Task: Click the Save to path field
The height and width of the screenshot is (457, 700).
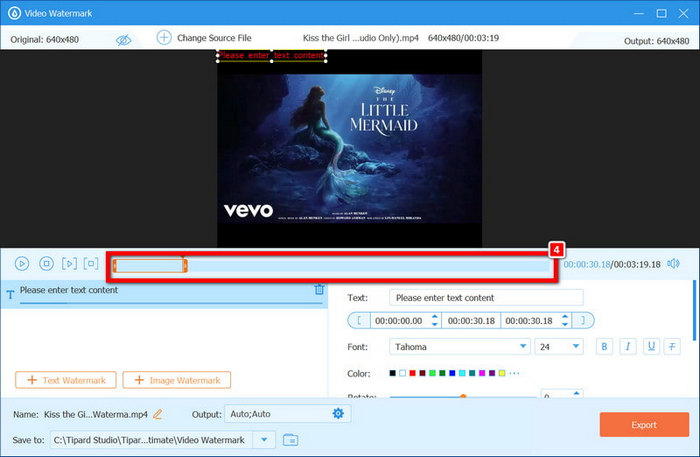Action: click(152, 440)
